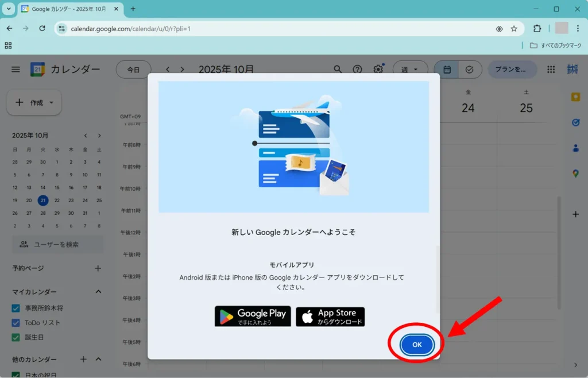Open the Google apps grid
The height and width of the screenshot is (378, 588).
pyautogui.click(x=551, y=70)
